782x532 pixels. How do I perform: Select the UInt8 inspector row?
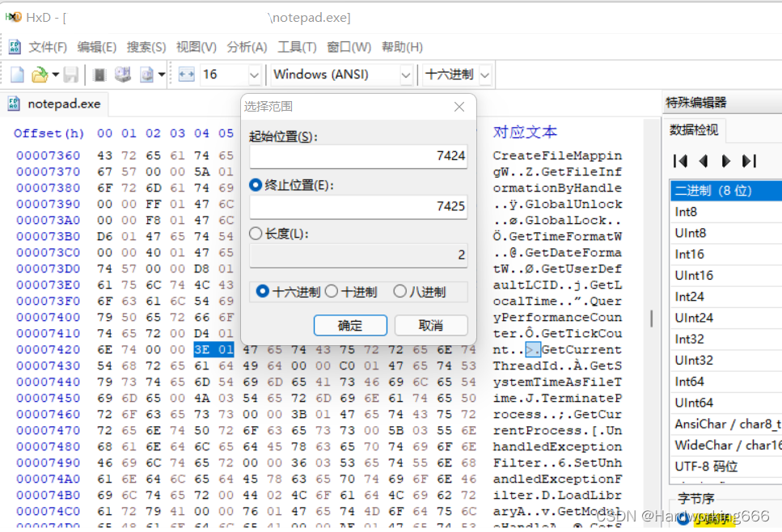726,234
